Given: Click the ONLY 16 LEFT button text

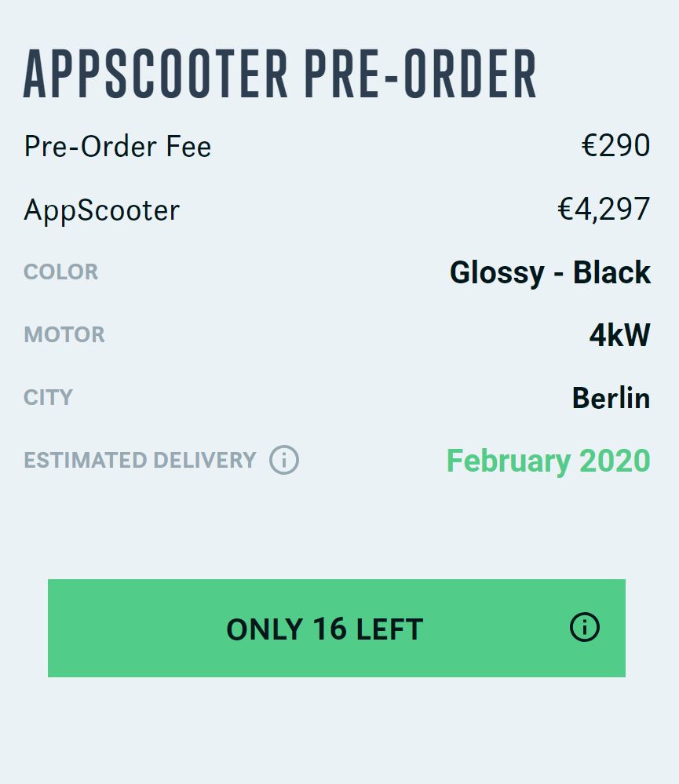Looking at the screenshot, I should [325, 629].
